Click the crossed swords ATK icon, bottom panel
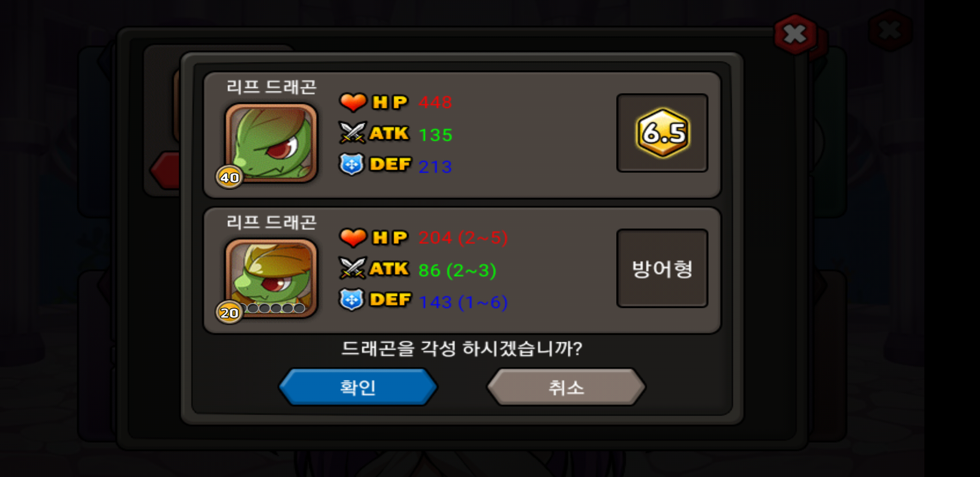 click(352, 268)
